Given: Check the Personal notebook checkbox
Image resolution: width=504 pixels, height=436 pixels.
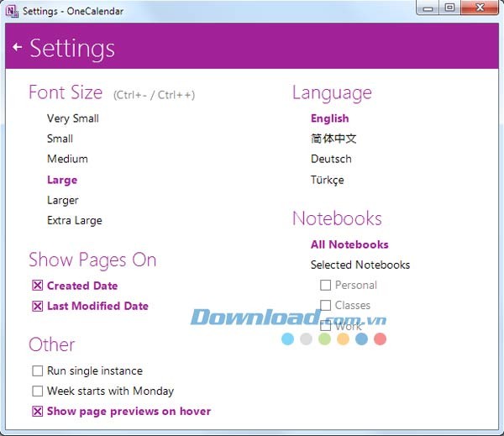Looking at the screenshot, I should [326, 286].
